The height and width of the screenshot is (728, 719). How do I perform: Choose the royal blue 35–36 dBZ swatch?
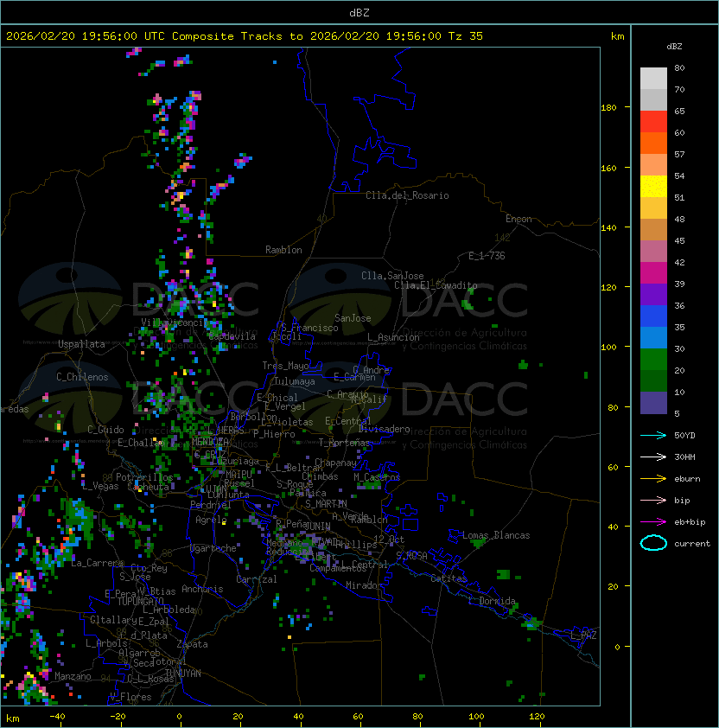point(653,316)
